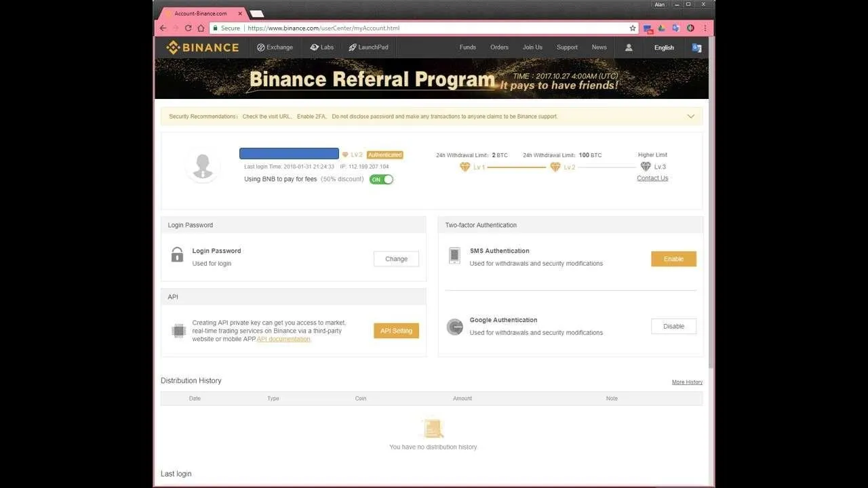
Task: Click the first extension icon after bookmark star
Action: pyautogui.click(x=648, y=28)
